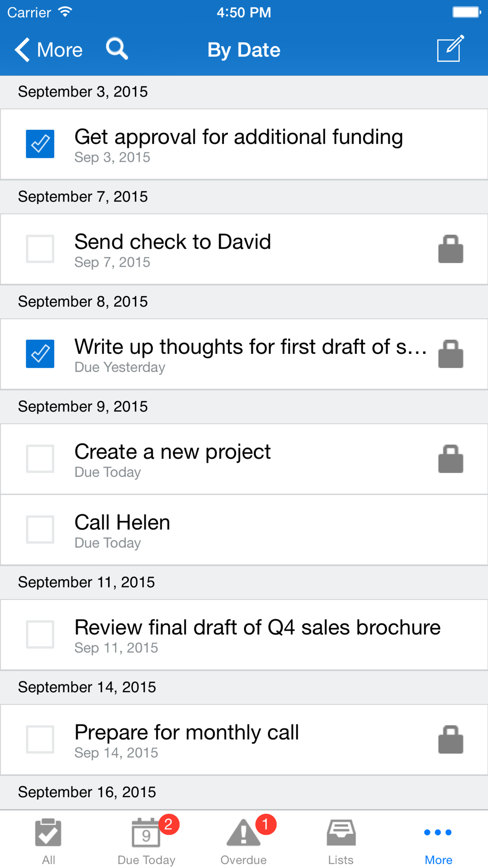Tap lock icon on Prepare for monthly call
The image size is (488, 868).
[450, 740]
